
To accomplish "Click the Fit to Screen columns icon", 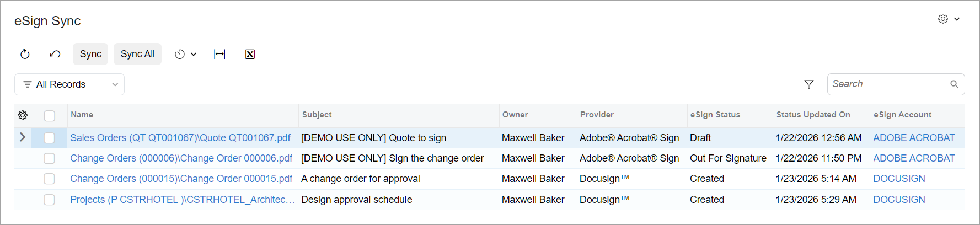I will (x=219, y=54).
